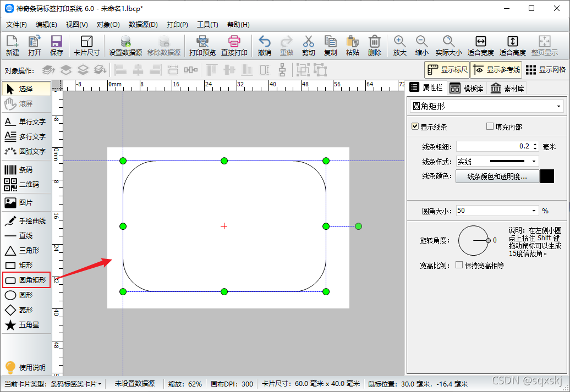
Task: Click the 新建 (New) toolbar icon
Action: click(x=12, y=46)
